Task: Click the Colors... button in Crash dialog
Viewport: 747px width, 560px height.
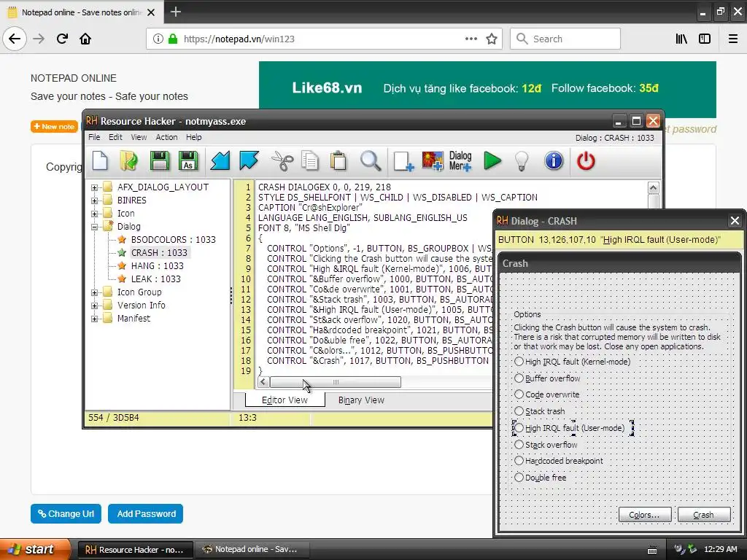Action: 645,515
